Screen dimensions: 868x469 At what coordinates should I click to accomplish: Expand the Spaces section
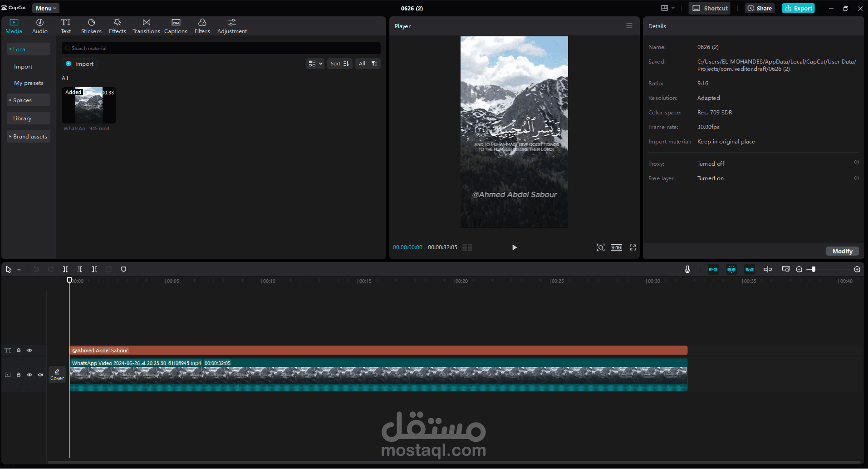pos(29,100)
